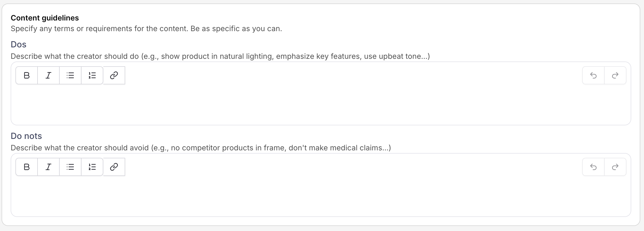Insert a link in the Dos editor
The image size is (644, 231).
pyautogui.click(x=114, y=75)
